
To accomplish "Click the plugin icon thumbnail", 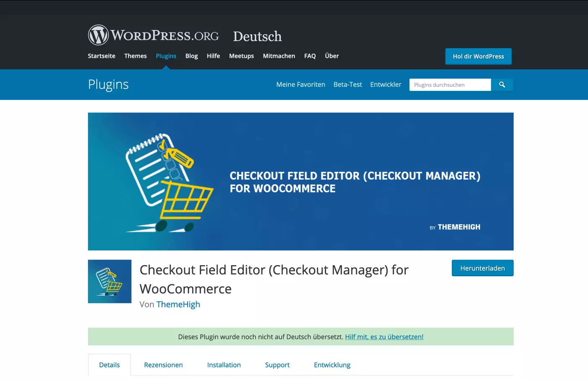I will point(109,282).
